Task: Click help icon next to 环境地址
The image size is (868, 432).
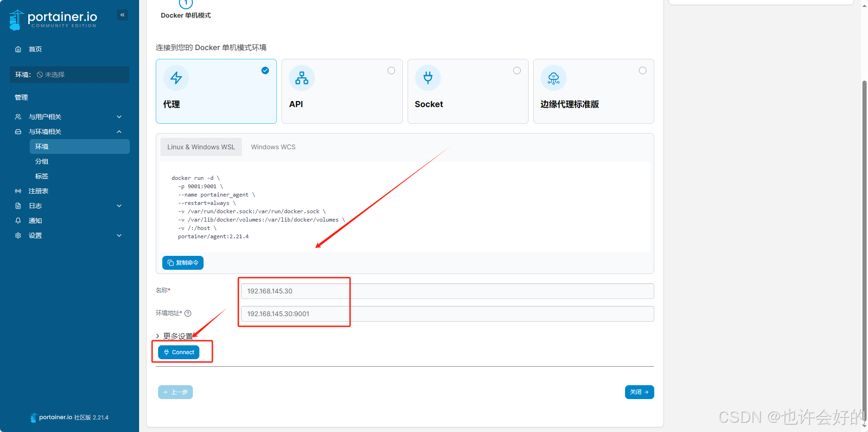Action: point(188,313)
